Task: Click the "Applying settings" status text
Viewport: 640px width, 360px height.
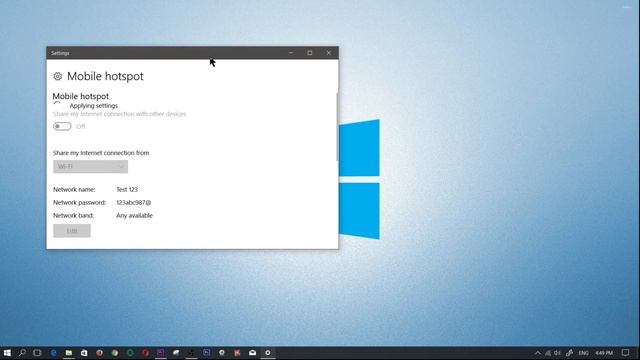Action: tap(93, 105)
